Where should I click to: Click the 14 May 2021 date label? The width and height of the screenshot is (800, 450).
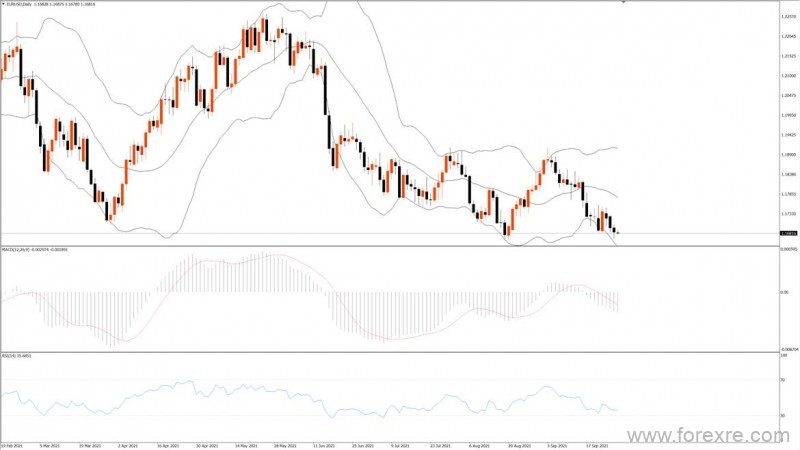[x=247, y=446]
